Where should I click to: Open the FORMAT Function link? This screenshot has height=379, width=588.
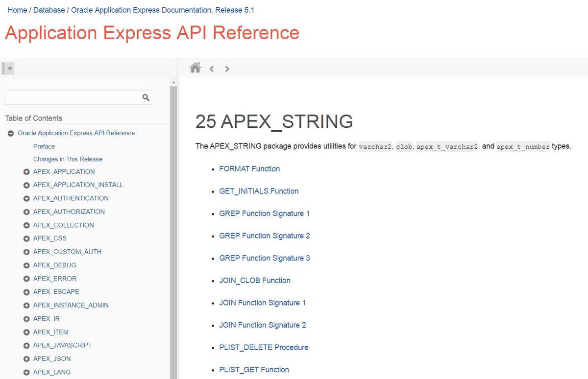[x=249, y=169]
